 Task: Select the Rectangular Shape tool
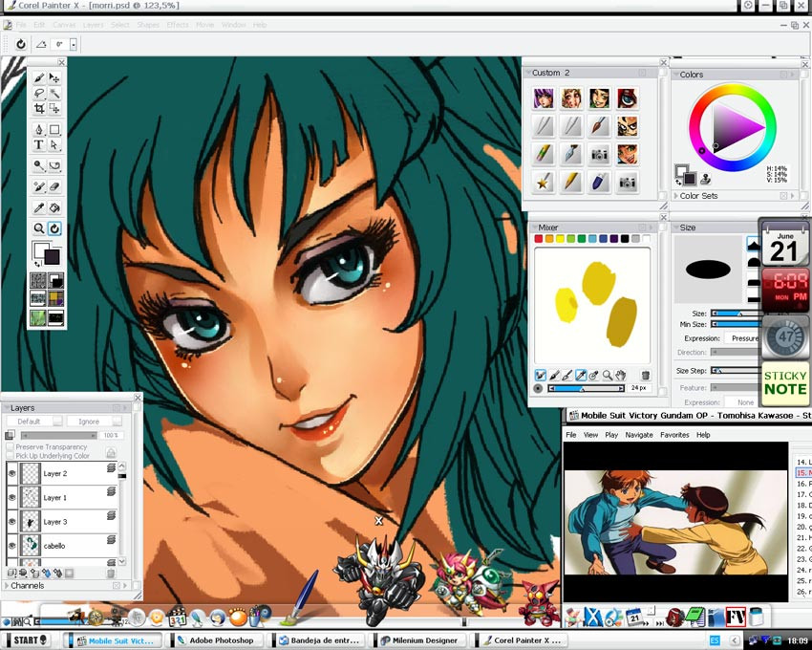pyautogui.click(x=54, y=130)
